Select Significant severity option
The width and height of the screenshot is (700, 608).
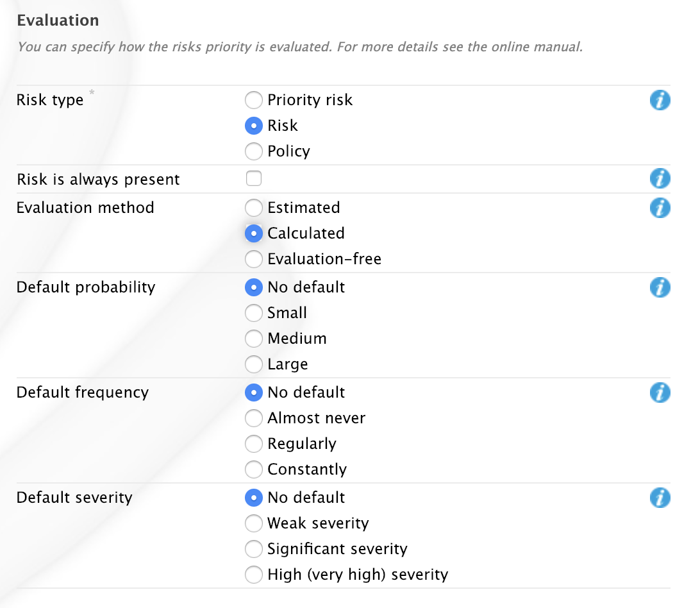tap(254, 549)
